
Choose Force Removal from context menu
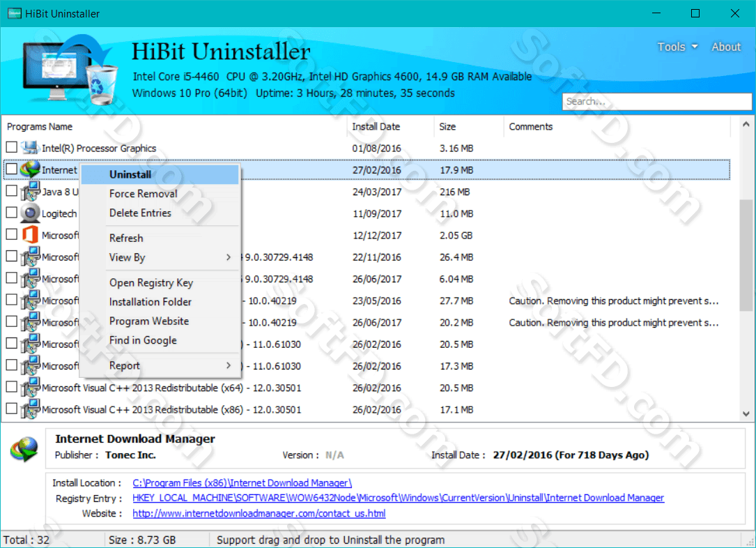[x=160, y=194]
